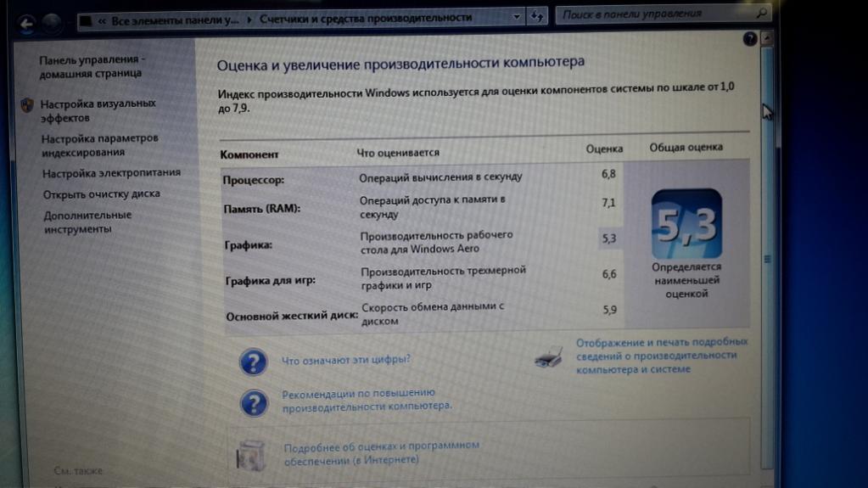
Task: Click the processor score 6,8
Action: coord(608,174)
